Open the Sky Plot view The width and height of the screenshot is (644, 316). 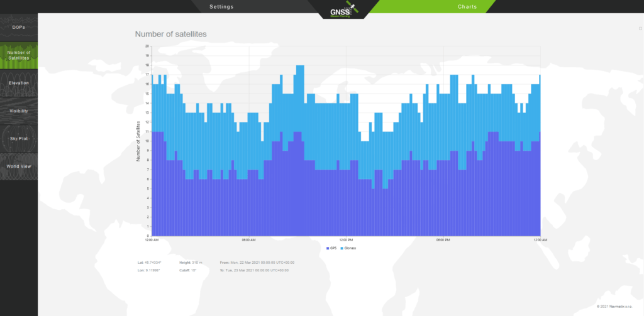coord(19,138)
